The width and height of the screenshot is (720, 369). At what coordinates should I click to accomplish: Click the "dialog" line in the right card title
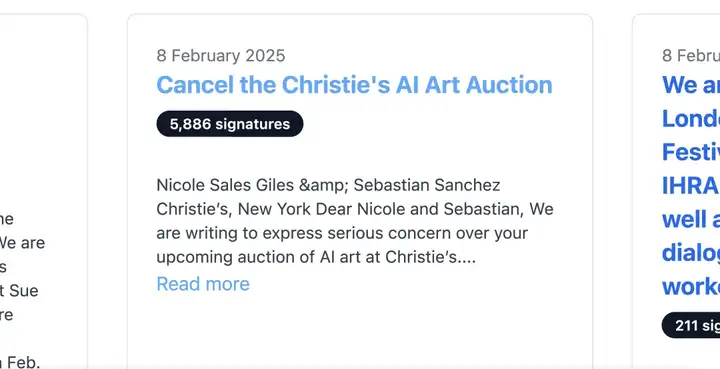(x=691, y=253)
